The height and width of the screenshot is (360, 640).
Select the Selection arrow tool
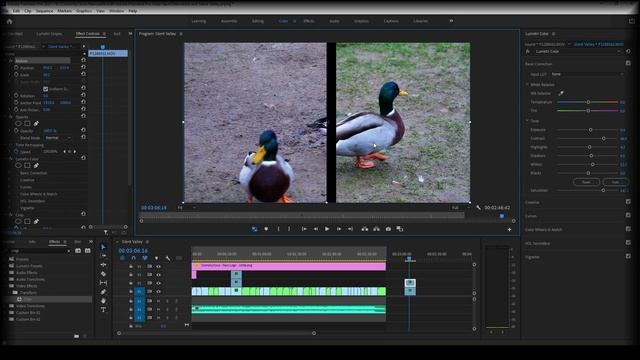tap(103, 247)
